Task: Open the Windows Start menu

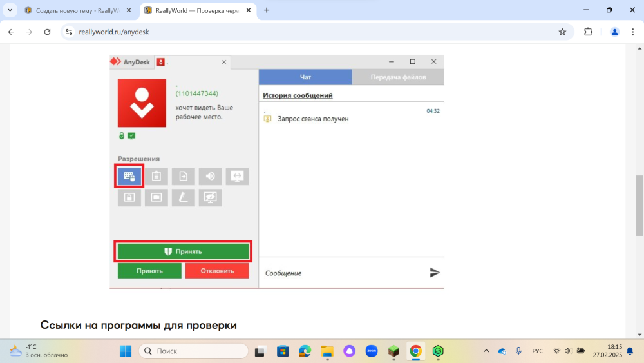Action: pos(126,351)
